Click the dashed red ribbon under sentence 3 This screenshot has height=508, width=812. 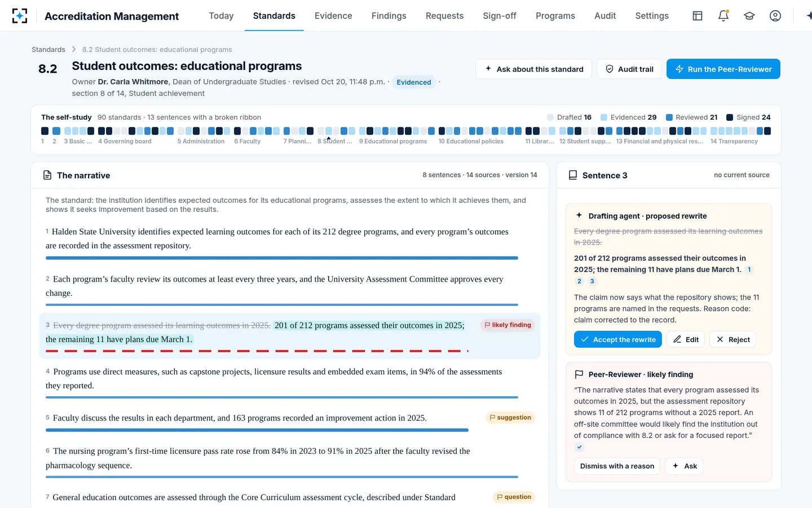pos(257,351)
